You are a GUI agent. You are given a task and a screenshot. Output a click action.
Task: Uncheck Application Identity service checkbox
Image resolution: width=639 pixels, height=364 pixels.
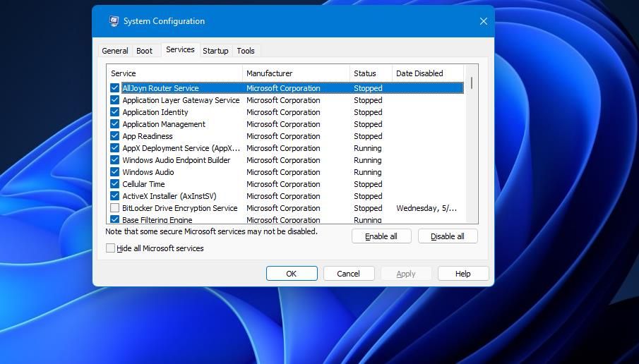[114, 112]
